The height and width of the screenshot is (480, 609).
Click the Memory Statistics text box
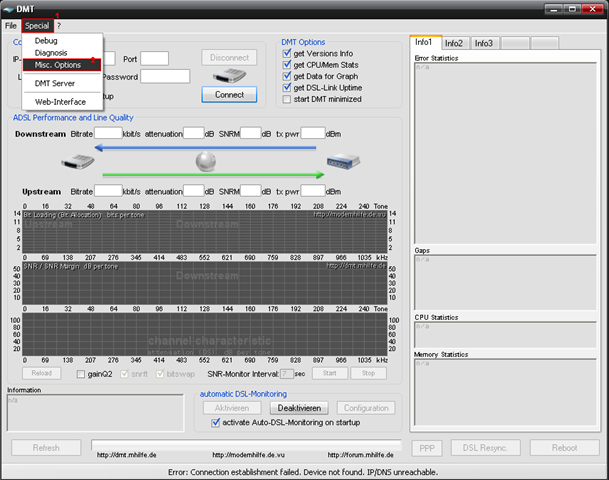(505, 392)
